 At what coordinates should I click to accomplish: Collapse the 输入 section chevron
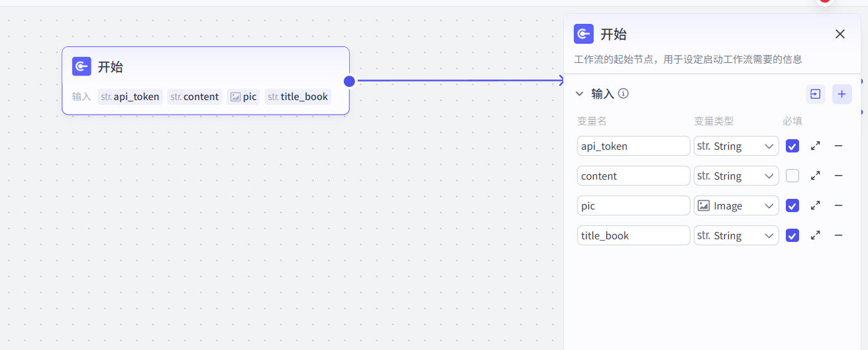click(x=580, y=94)
